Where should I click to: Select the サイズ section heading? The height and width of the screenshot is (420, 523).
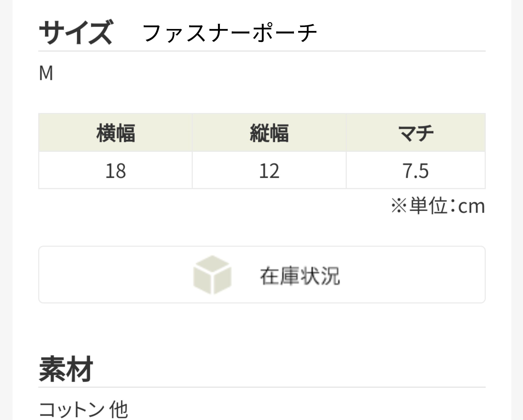pyautogui.click(x=76, y=32)
